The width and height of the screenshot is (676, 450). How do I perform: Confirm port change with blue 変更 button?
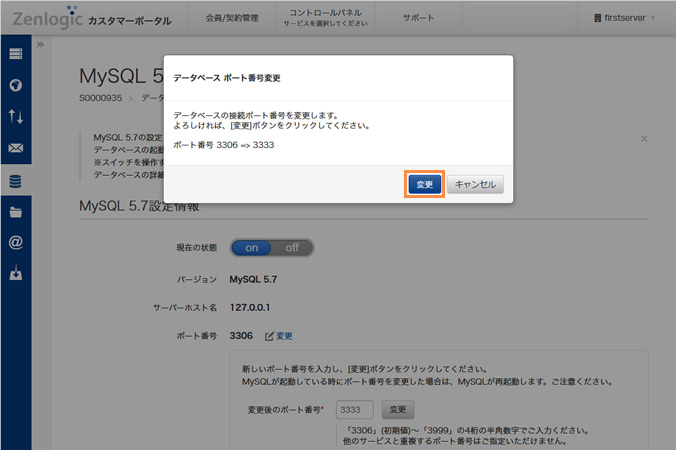(425, 184)
